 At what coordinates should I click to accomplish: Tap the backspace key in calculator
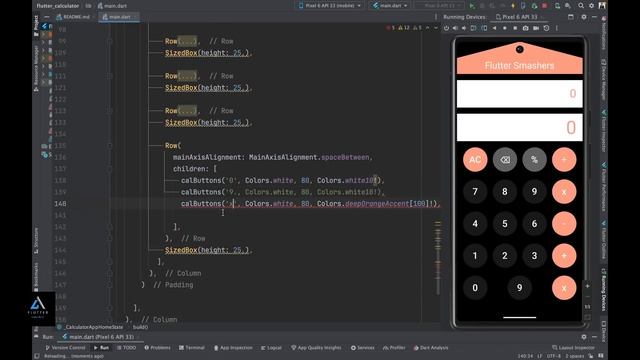(x=505, y=160)
